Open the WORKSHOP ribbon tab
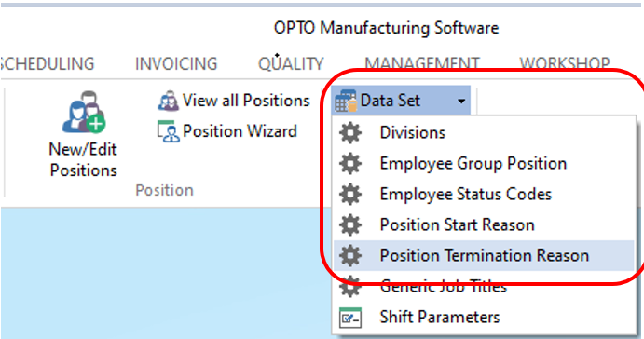 pos(565,64)
